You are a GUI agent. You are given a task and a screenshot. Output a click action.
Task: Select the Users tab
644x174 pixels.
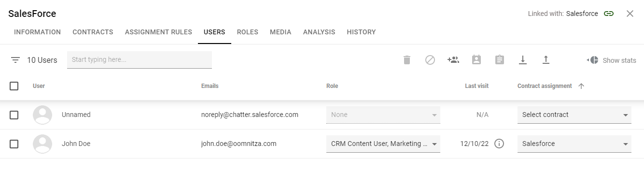point(214,32)
